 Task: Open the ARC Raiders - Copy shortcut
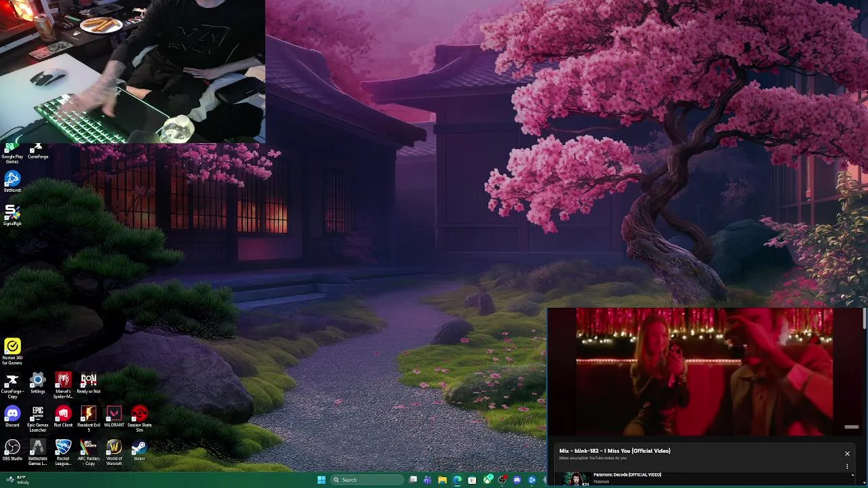(88, 453)
